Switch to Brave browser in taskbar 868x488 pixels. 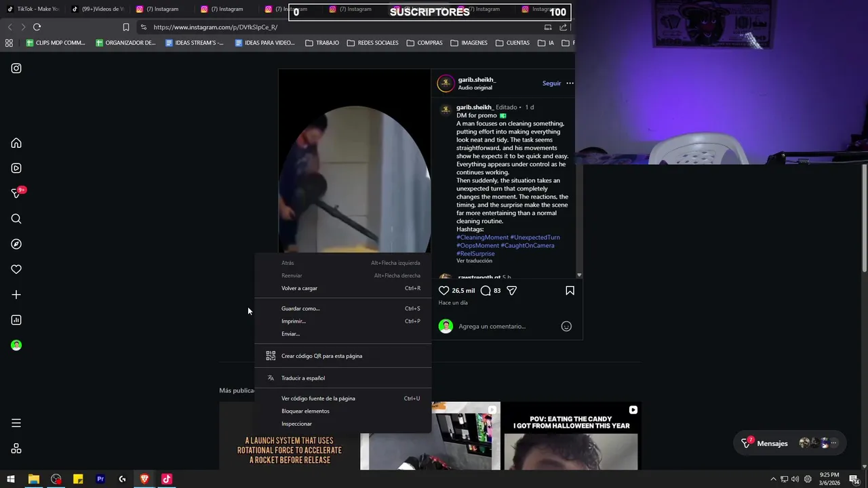[x=144, y=479]
